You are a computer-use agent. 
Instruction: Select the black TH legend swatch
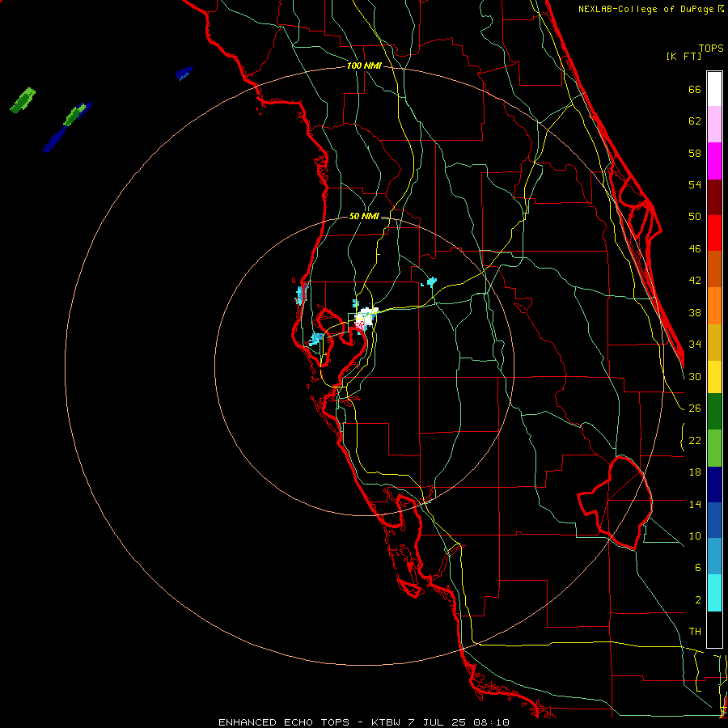[714, 629]
